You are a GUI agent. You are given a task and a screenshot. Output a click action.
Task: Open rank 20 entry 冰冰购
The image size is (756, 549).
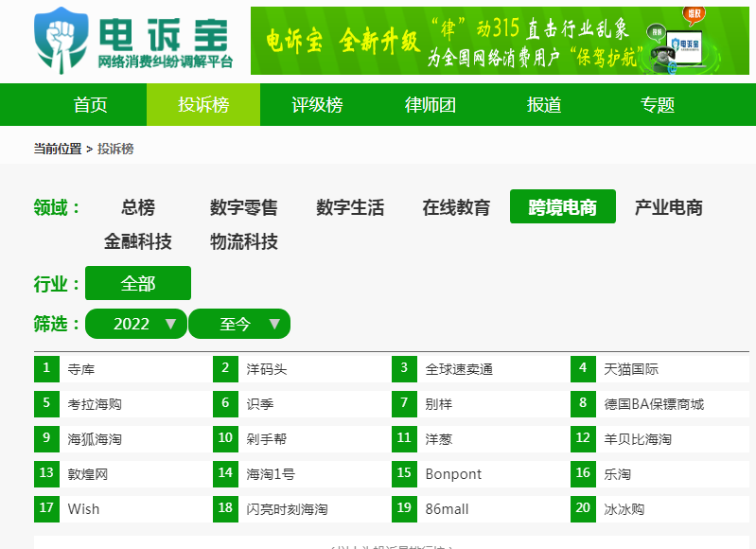pyautogui.click(x=624, y=509)
